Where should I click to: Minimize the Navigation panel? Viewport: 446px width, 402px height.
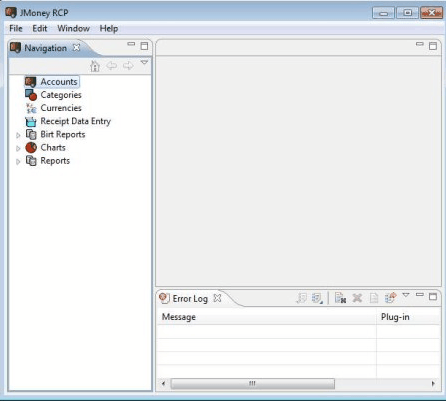pyautogui.click(x=131, y=44)
